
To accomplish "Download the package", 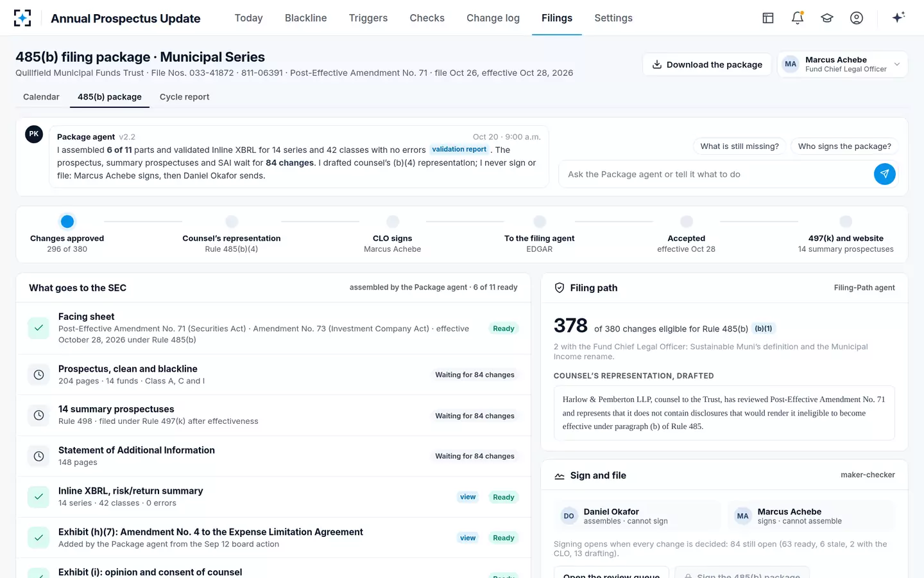I will click(x=707, y=64).
